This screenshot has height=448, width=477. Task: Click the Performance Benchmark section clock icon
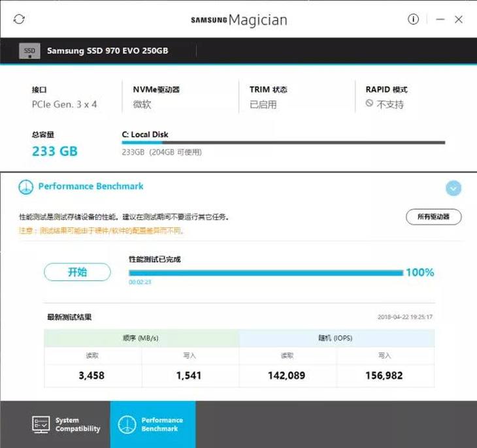(26, 187)
